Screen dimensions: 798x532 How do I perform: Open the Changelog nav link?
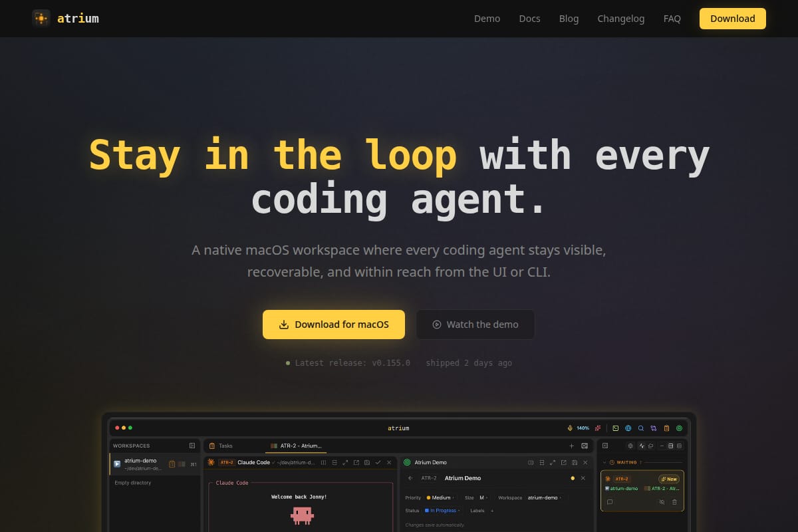[x=620, y=19]
